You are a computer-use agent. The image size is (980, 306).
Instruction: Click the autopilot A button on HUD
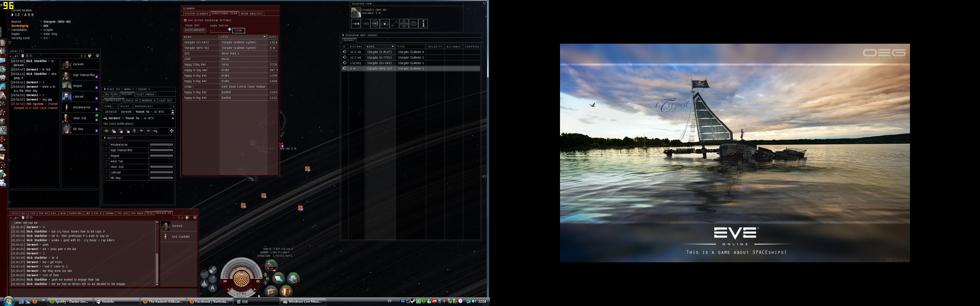click(x=213, y=288)
